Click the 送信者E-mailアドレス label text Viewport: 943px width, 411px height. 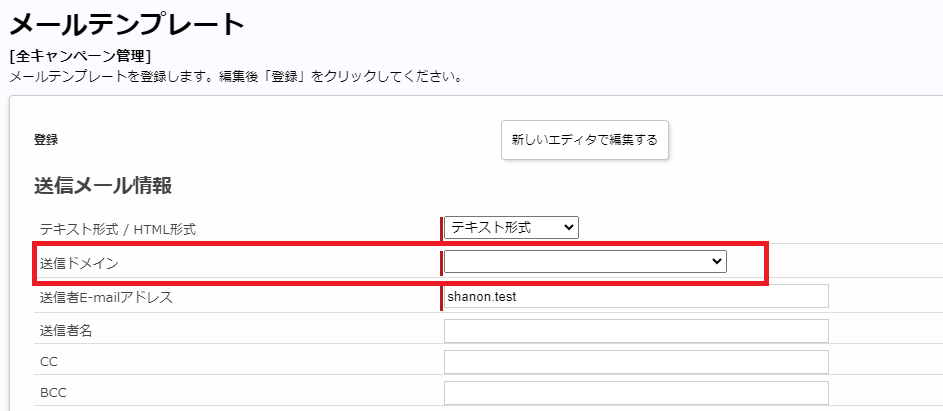[106, 297]
